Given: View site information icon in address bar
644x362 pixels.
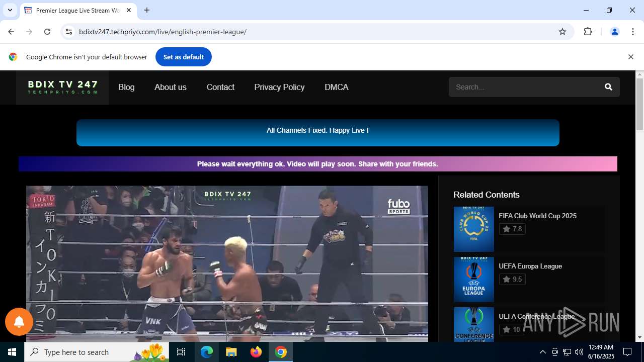Looking at the screenshot, I should click(69, 32).
